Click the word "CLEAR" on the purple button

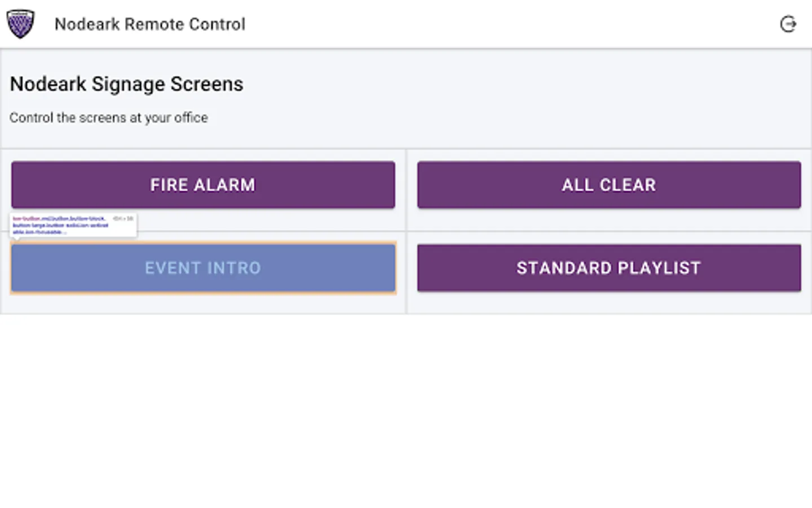coord(628,185)
